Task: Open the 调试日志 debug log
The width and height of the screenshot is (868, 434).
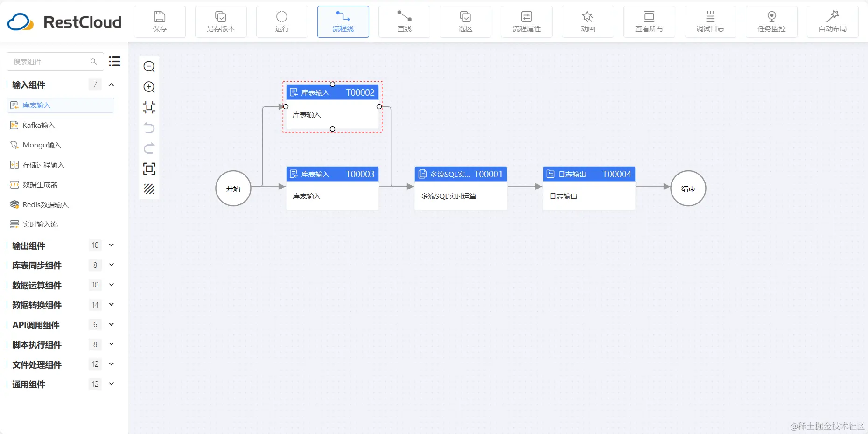Action: 710,21
